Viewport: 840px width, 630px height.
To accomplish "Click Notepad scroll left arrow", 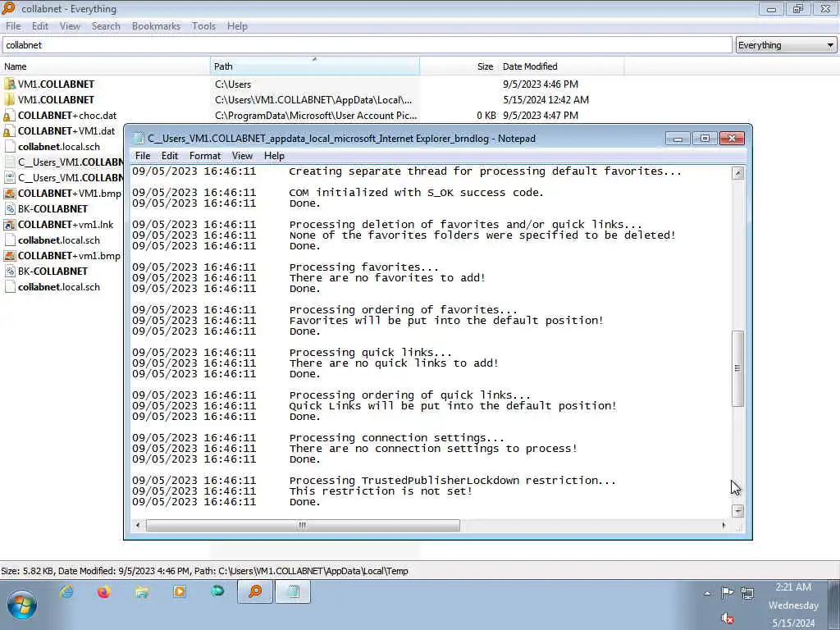I will pyautogui.click(x=138, y=525).
